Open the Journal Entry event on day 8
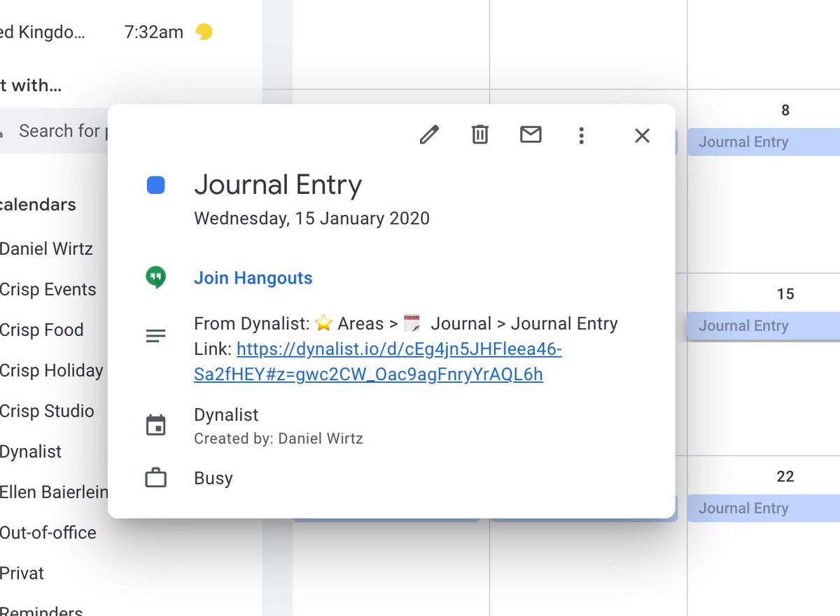Viewport: 840px width, 616px height. tap(763, 142)
